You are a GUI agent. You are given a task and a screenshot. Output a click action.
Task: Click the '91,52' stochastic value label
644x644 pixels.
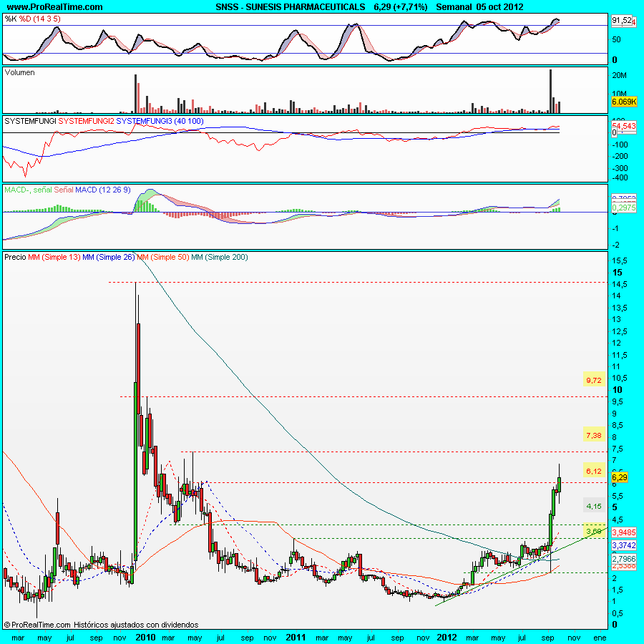click(622, 20)
